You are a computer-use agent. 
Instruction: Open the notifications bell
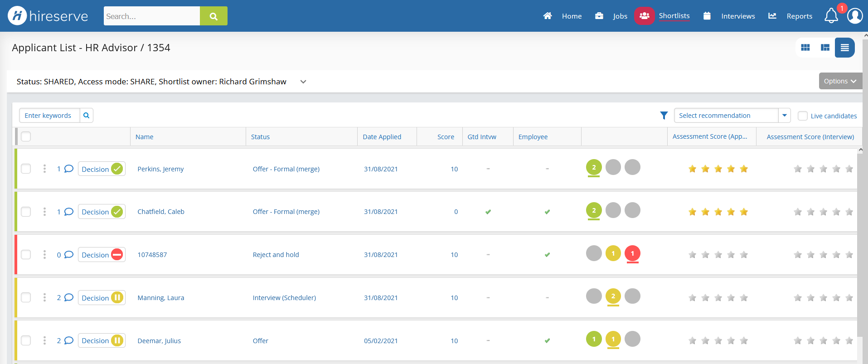[x=831, y=16]
